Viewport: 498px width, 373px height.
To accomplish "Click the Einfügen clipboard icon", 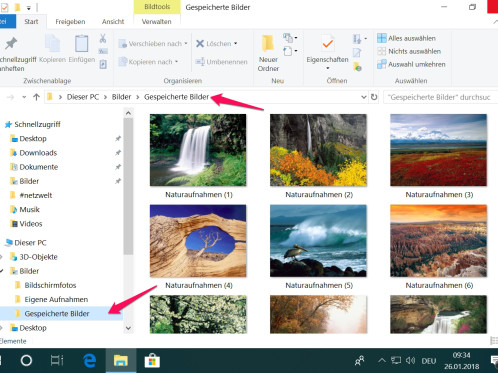I will [81, 44].
